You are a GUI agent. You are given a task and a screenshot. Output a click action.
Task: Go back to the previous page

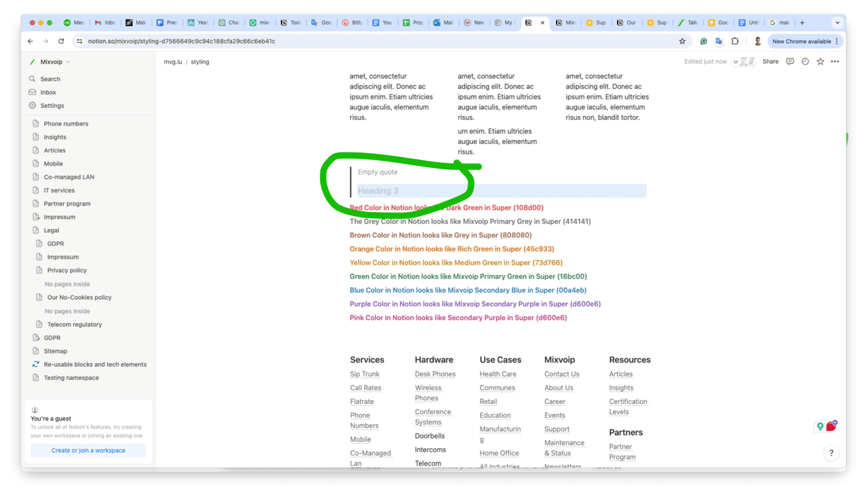tap(30, 41)
